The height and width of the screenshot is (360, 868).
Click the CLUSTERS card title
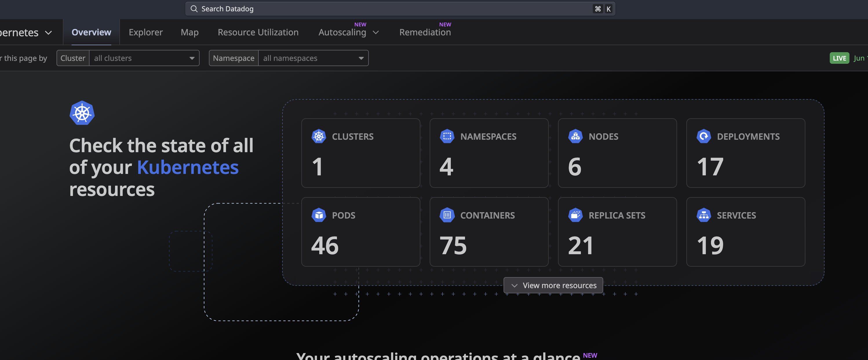(x=353, y=136)
